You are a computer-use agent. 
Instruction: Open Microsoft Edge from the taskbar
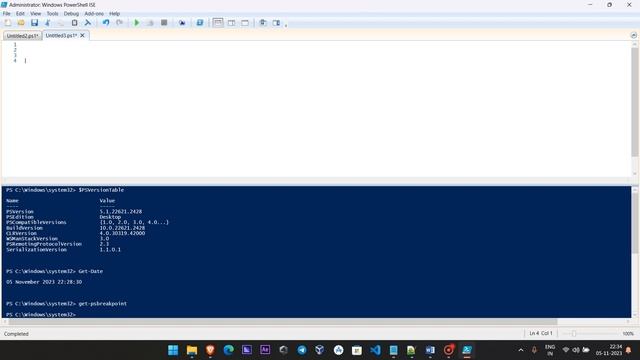[229, 350]
